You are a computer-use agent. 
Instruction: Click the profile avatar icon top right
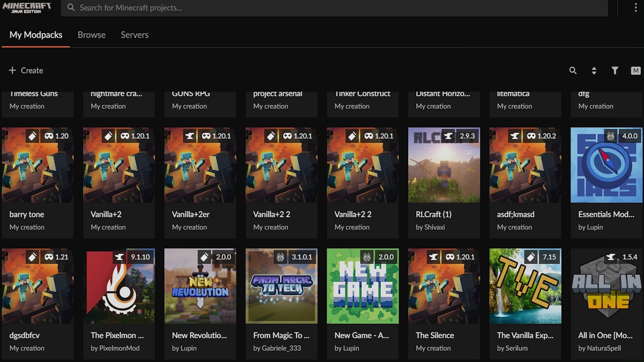tap(636, 71)
